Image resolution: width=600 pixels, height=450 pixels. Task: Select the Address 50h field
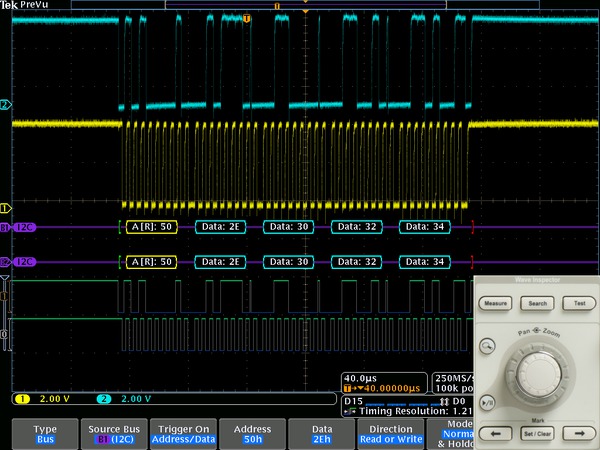coord(251,434)
